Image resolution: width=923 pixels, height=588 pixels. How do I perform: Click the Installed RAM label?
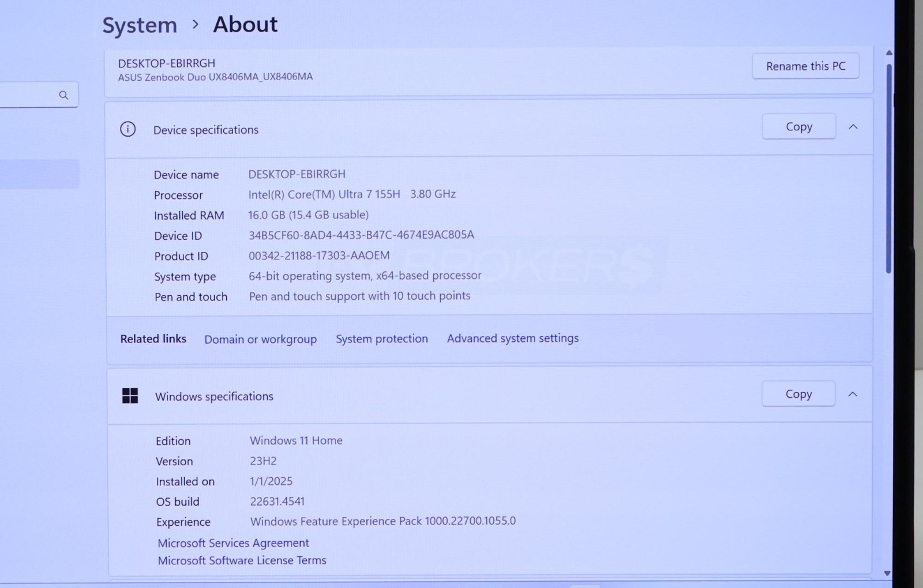tap(189, 216)
